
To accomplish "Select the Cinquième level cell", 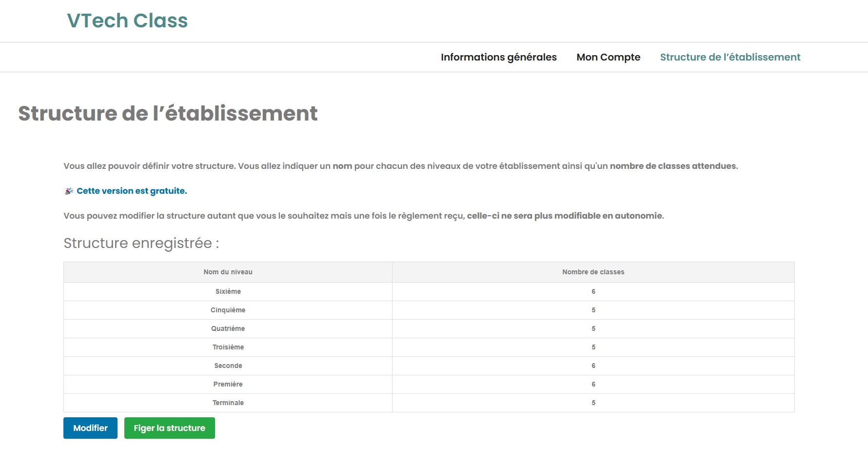I will pos(228,310).
